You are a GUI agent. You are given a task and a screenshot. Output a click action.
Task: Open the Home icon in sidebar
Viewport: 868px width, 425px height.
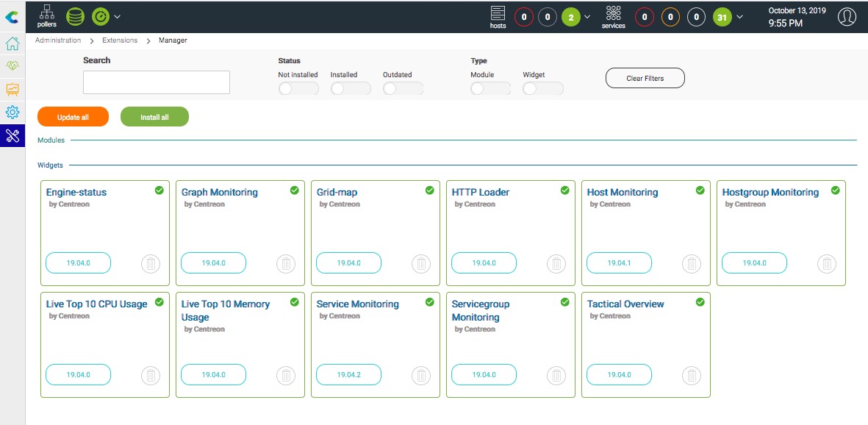12,43
